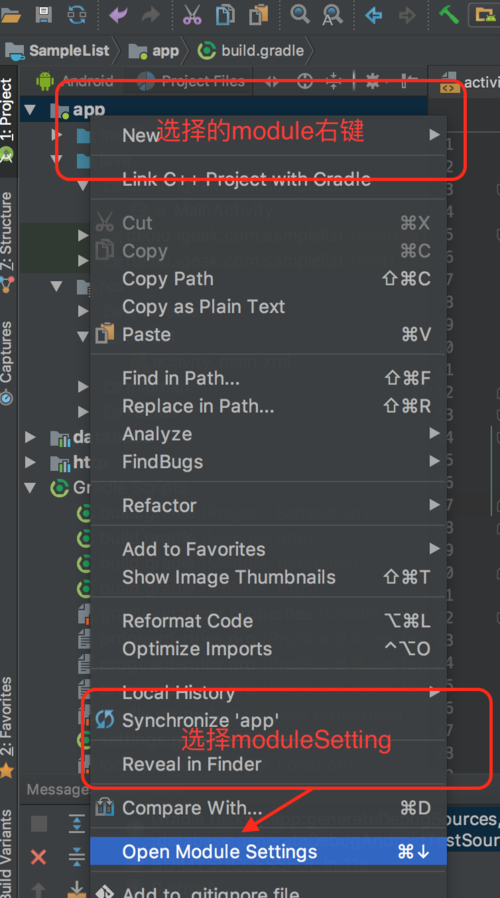Image resolution: width=500 pixels, height=898 pixels.
Task: Open the Captures side tab
Action: 7,363
